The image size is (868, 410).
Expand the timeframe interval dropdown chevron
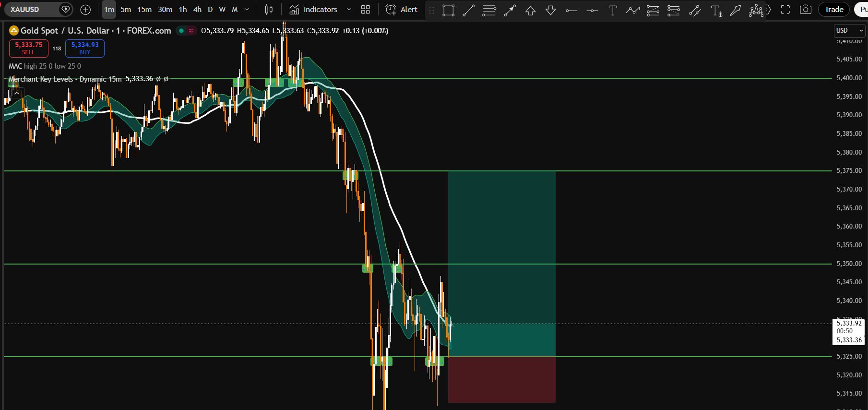247,10
